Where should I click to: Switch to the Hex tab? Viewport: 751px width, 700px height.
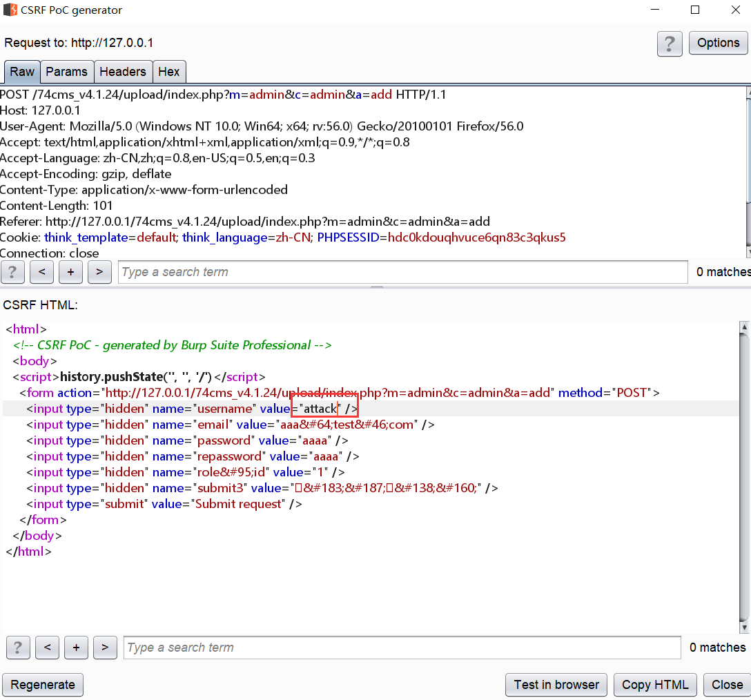tap(168, 72)
